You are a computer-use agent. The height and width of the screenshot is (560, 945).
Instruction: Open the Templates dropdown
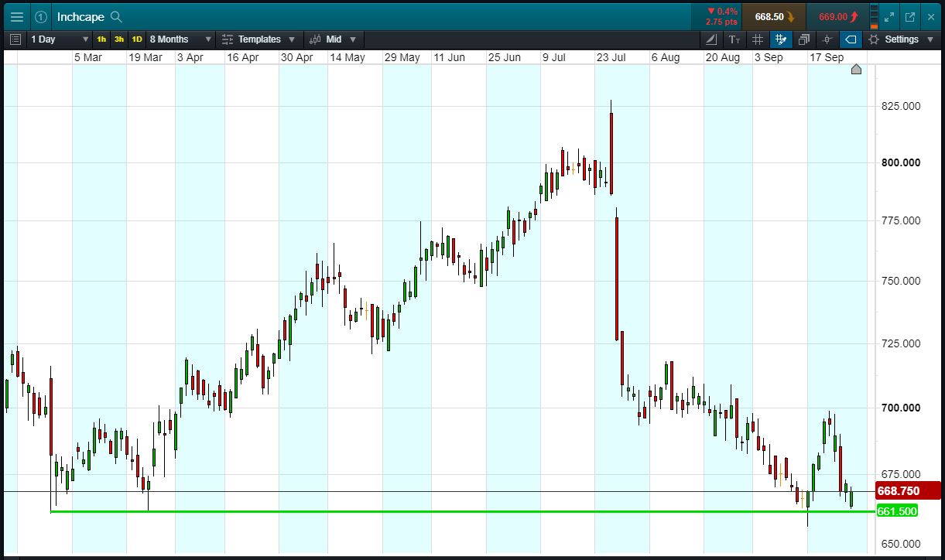tap(259, 39)
